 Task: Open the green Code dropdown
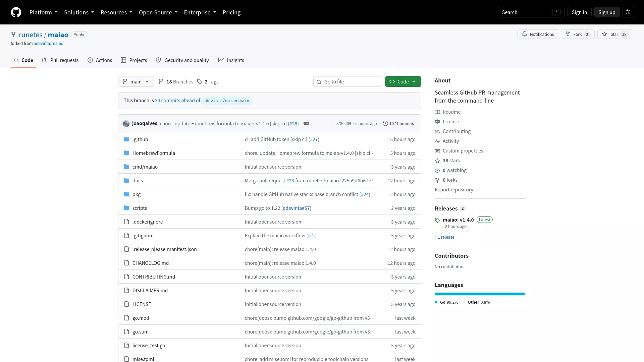(x=403, y=82)
